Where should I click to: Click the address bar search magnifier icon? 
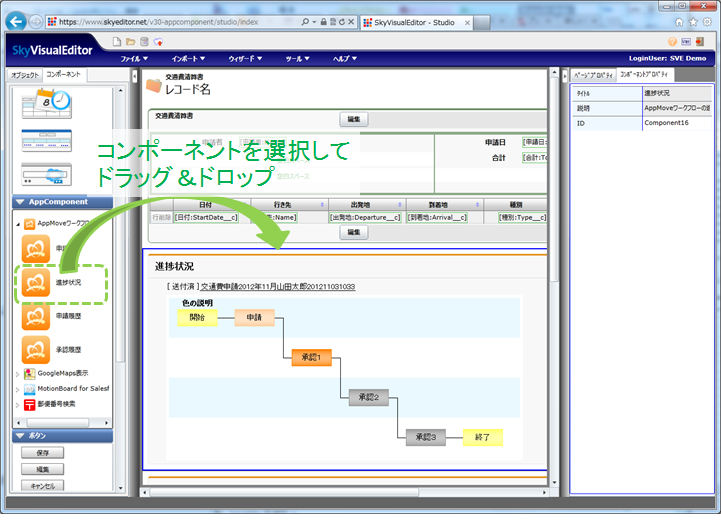click(305, 22)
